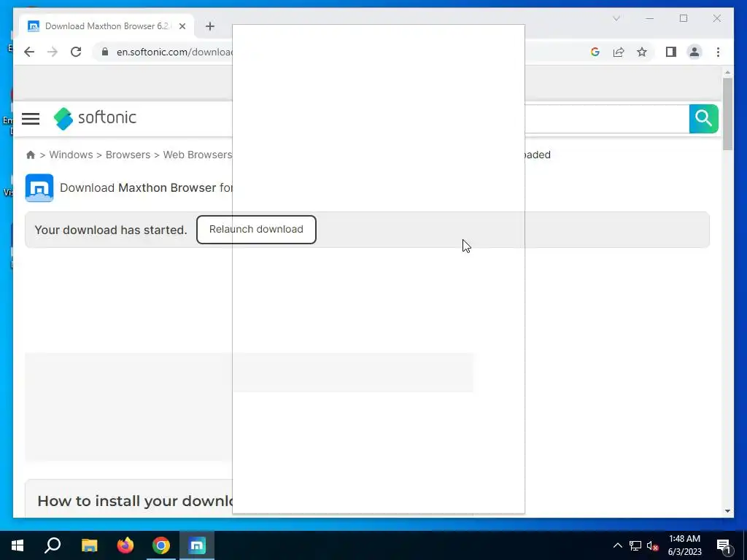Show hidden system tray icons
Image resolution: width=747 pixels, height=560 pixels.
point(617,545)
